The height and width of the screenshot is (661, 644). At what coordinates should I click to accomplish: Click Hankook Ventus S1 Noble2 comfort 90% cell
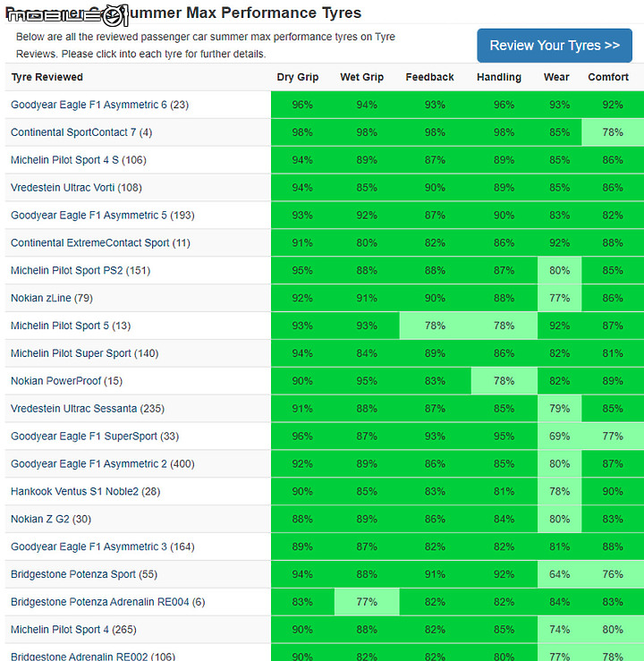(x=613, y=492)
